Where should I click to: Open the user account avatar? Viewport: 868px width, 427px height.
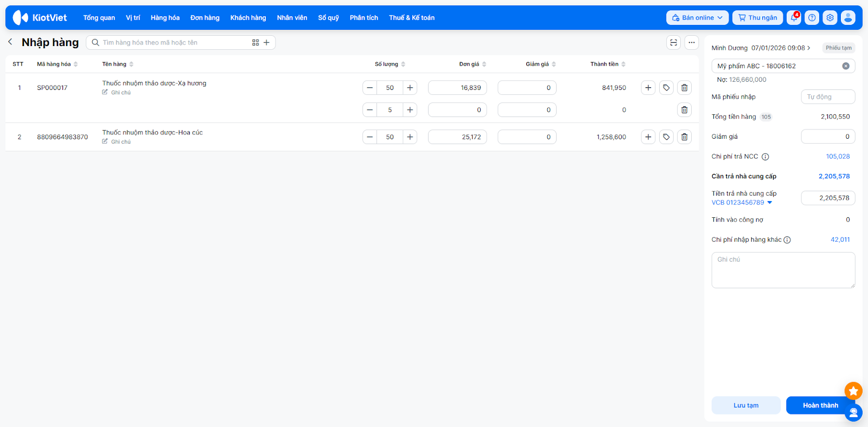coord(848,17)
